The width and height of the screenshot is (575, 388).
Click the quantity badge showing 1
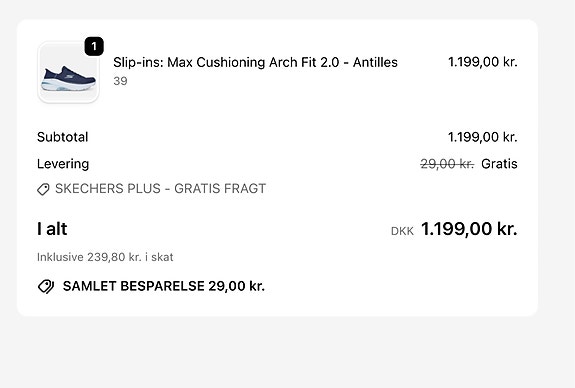pos(94,46)
